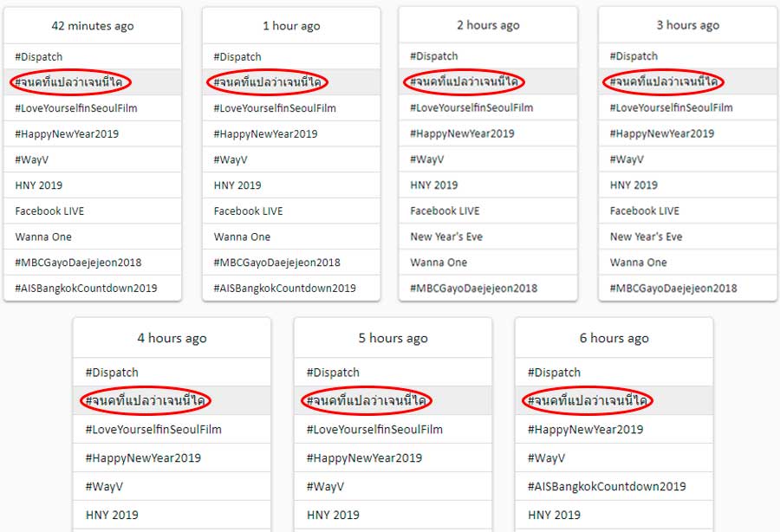Click the 1 hour ago header

coord(291,26)
